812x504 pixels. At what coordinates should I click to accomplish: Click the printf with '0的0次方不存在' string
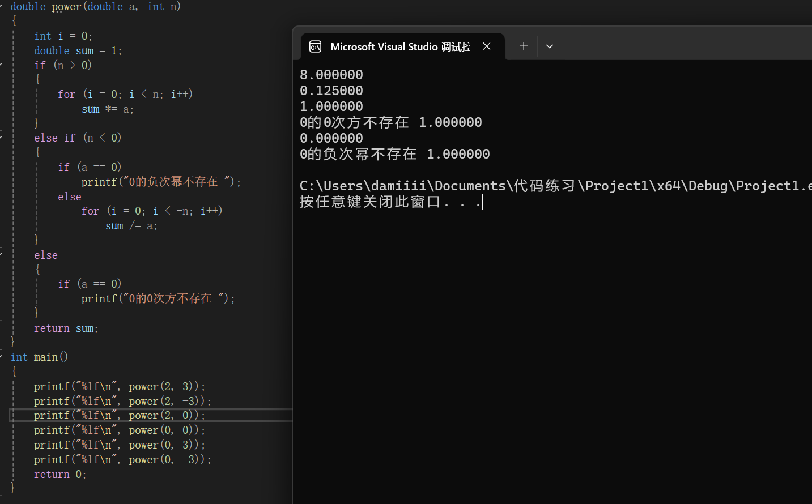(x=158, y=298)
